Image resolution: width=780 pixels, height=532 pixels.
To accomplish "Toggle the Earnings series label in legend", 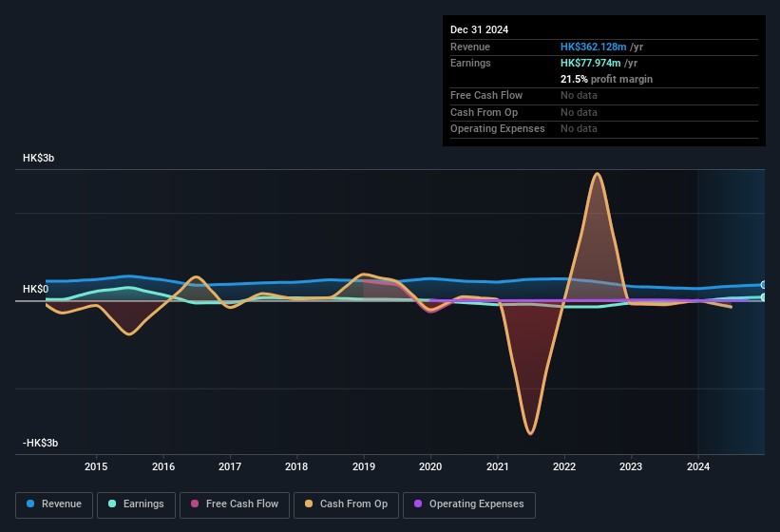I will (x=143, y=504).
